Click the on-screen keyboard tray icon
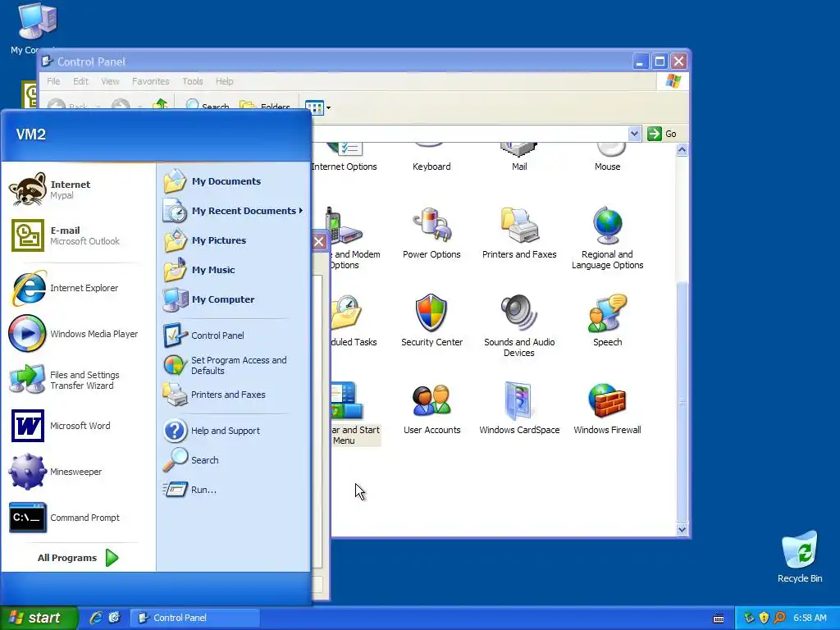This screenshot has width=840, height=630. (719, 619)
